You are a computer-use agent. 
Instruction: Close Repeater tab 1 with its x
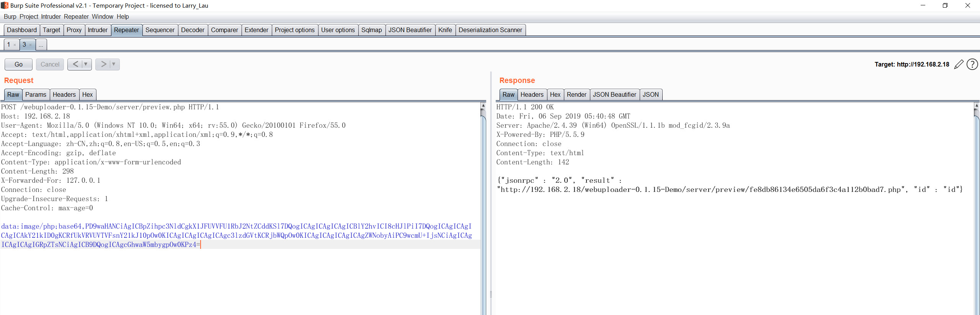coord(15,45)
